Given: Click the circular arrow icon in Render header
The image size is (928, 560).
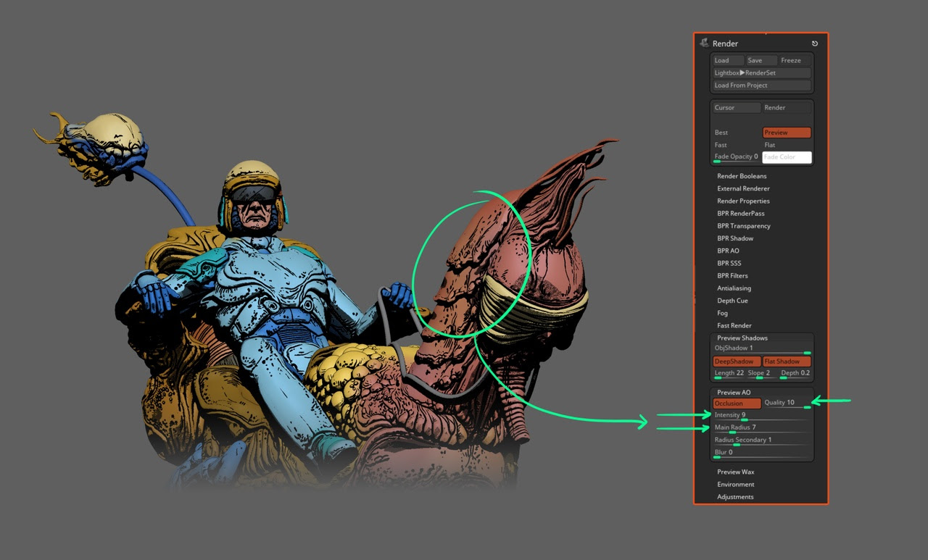Looking at the screenshot, I should tap(815, 43).
